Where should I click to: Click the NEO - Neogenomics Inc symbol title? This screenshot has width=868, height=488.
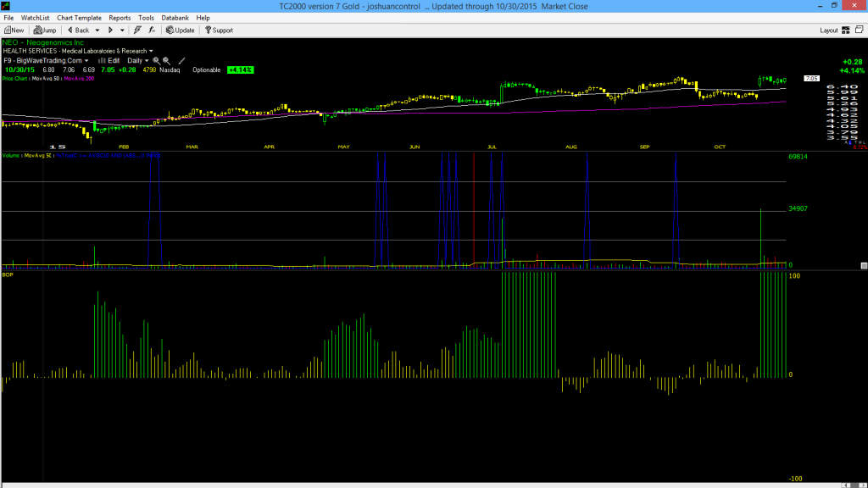click(x=43, y=42)
